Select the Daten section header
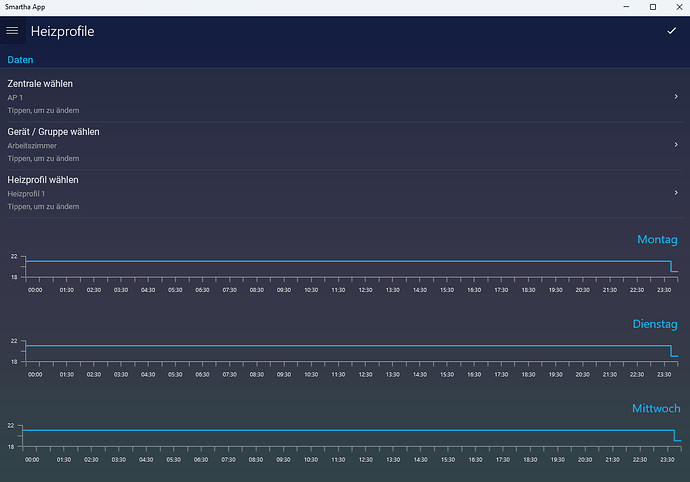The width and height of the screenshot is (690, 482). coord(20,60)
